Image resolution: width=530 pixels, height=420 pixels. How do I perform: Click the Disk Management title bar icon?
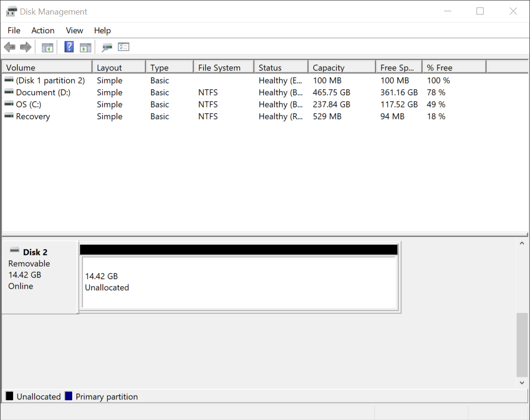pos(10,11)
